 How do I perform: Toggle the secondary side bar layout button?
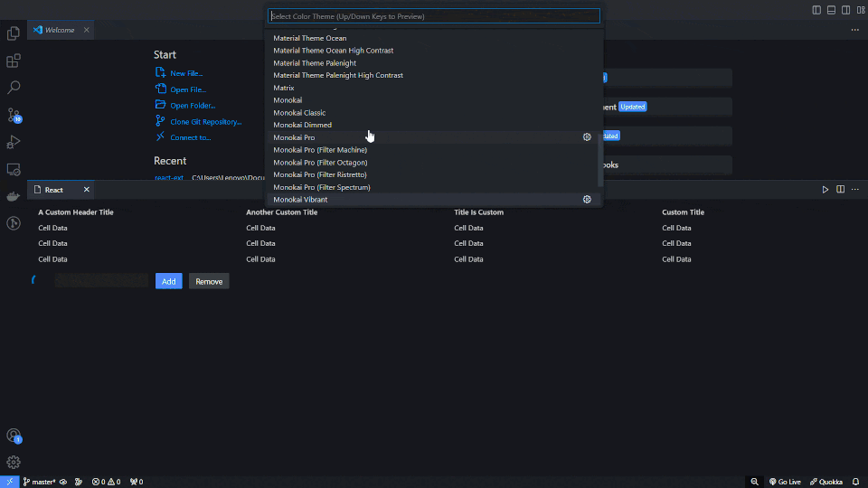[x=845, y=10]
